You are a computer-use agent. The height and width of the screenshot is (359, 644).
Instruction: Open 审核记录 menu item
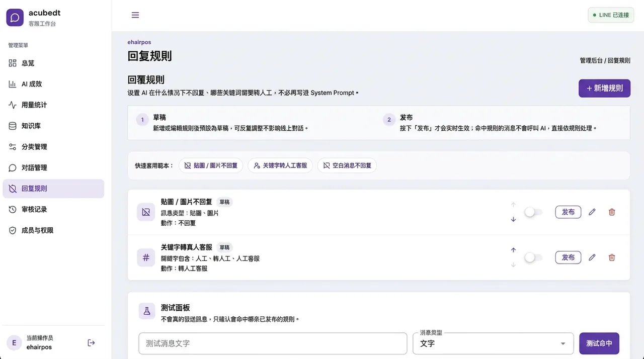pyautogui.click(x=53, y=209)
